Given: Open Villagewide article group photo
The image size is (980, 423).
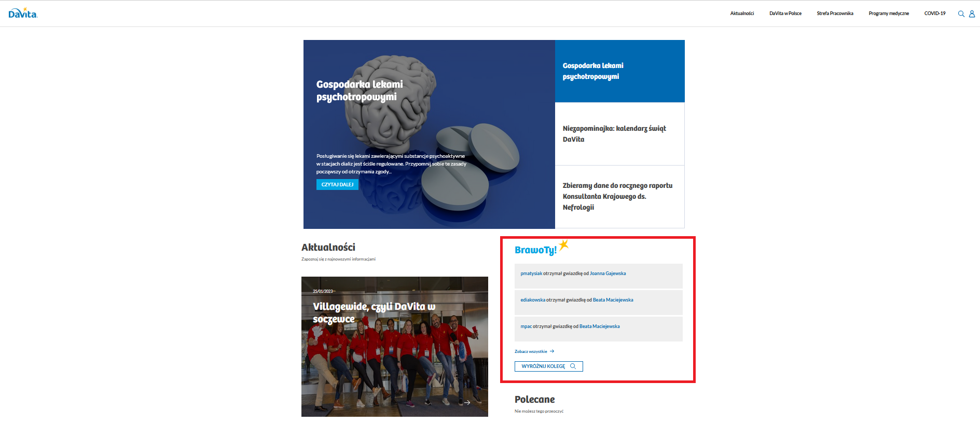Looking at the screenshot, I should point(395,347).
